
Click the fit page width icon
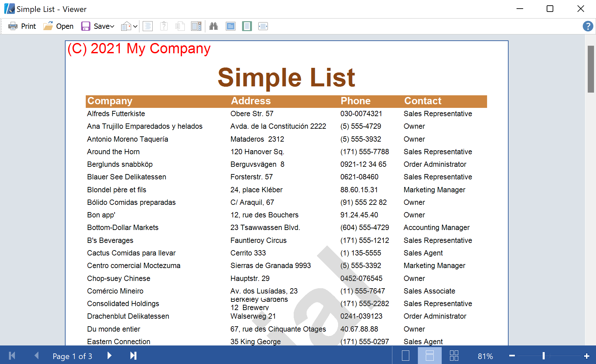tap(263, 26)
